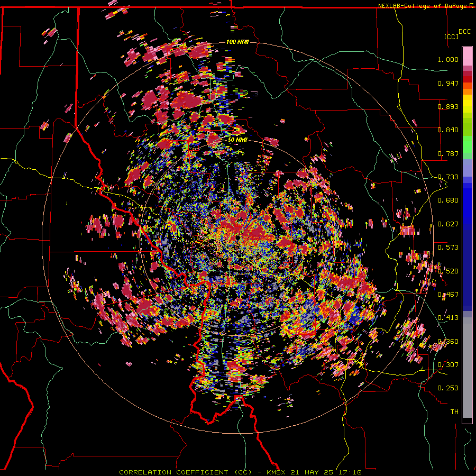Select the 0.573 legend value
The width and height of the screenshot is (476, 476).
tap(448, 248)
